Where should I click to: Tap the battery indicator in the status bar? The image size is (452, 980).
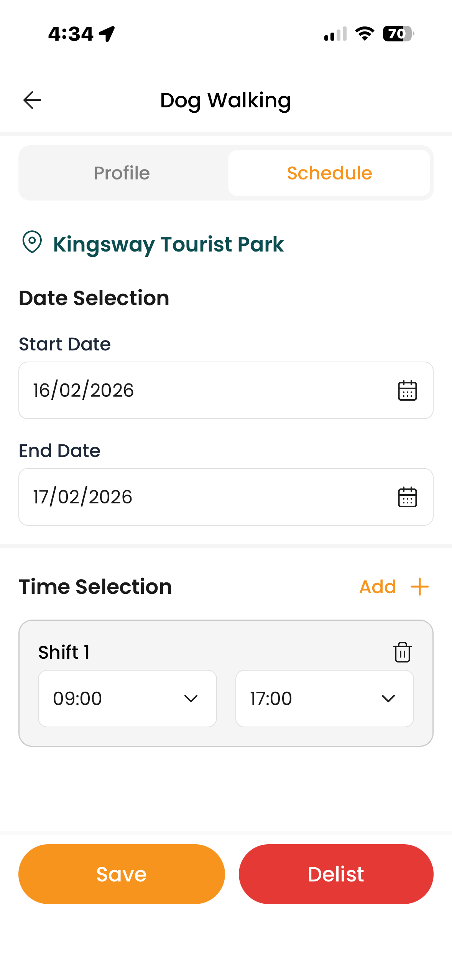point(398,34)
